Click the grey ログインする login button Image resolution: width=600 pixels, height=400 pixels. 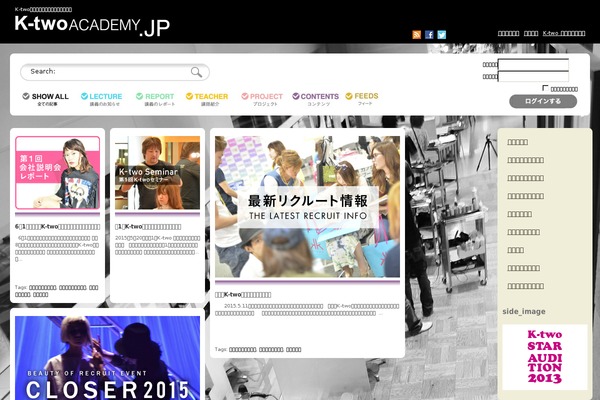coord(543,101)
